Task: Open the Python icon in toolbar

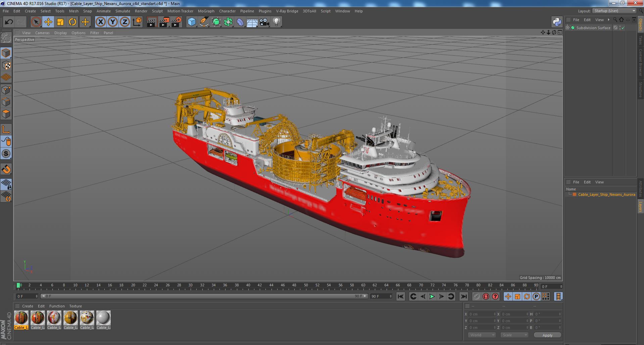Action: (x=557, y=22)
